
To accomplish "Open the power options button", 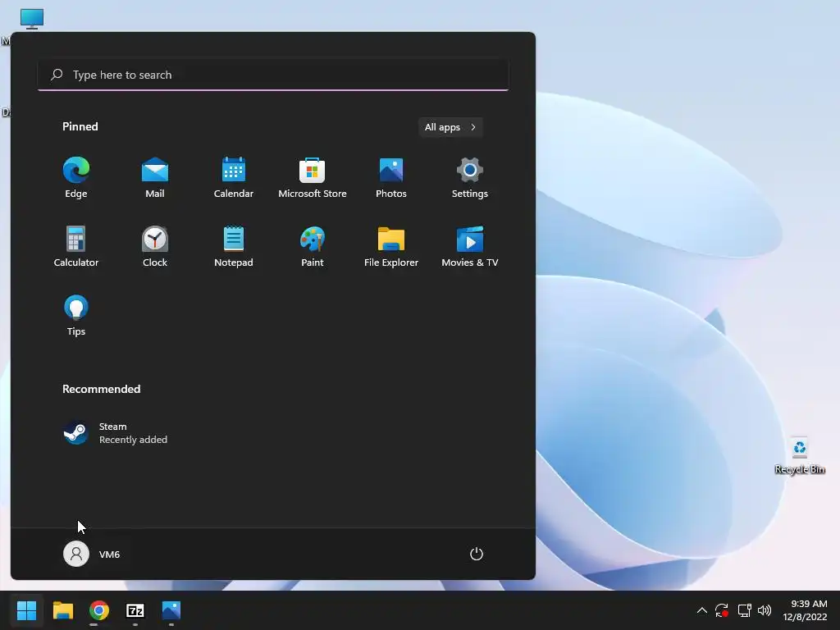I will click(x=477, y=554).
